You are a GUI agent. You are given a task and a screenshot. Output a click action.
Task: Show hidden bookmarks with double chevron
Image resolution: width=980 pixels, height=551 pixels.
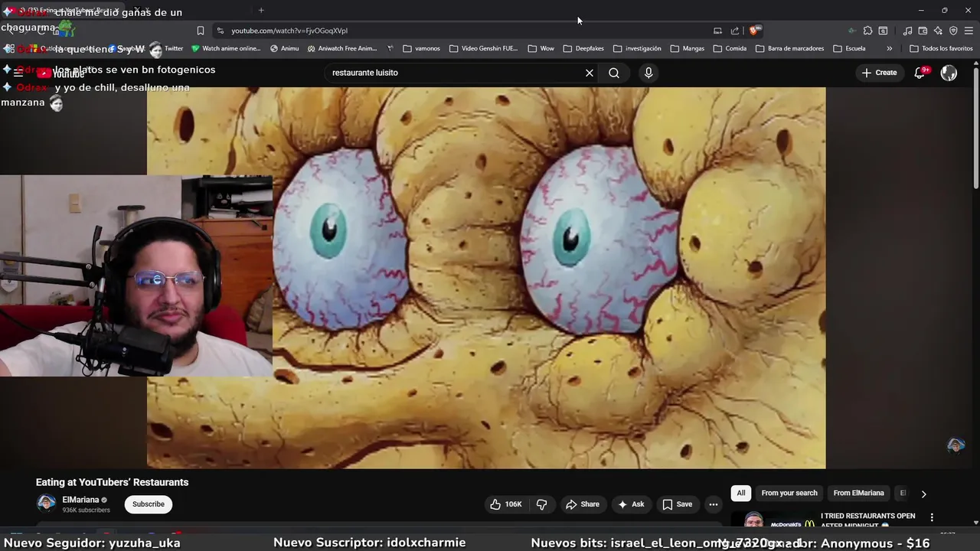[889, 48]
